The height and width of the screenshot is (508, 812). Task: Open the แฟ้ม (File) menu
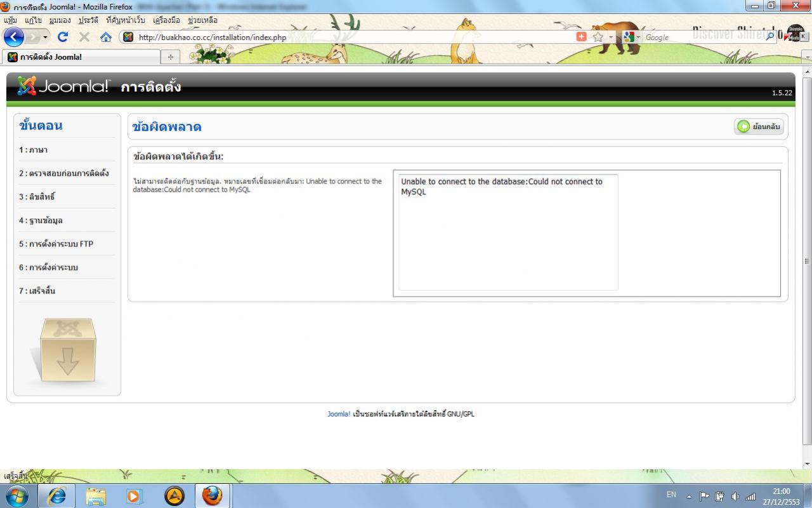coord(10,20)
